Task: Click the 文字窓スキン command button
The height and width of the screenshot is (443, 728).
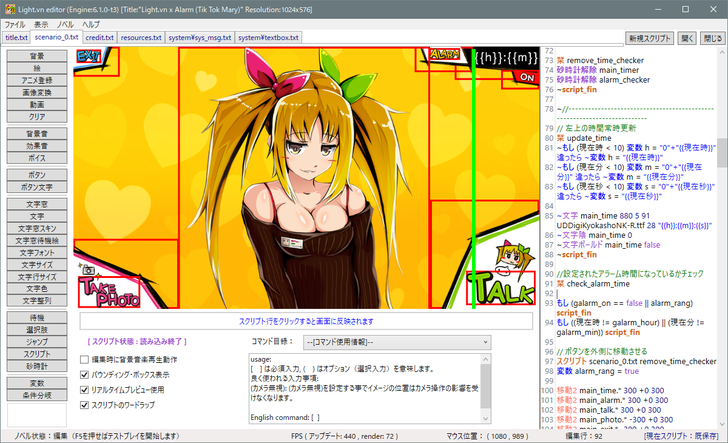Action: (x=37, y=228)
